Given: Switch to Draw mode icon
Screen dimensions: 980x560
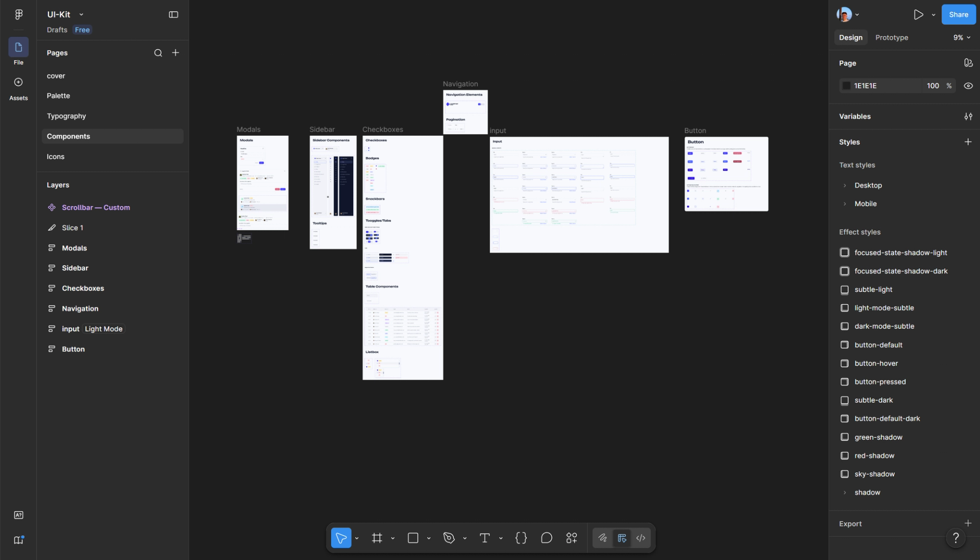Looking at the screenshot, I should [603, 538].
